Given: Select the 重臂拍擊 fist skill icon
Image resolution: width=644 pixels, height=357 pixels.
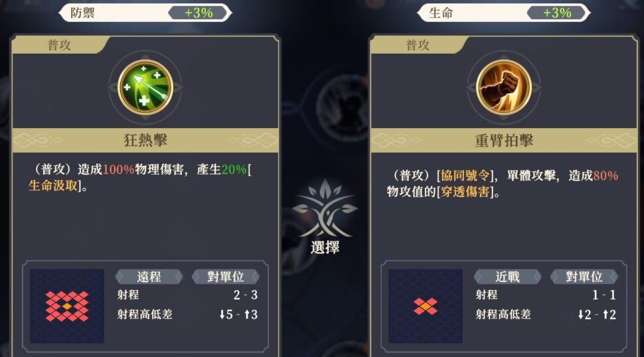Looking at the screenshot, I should click(x=503, y=87).
